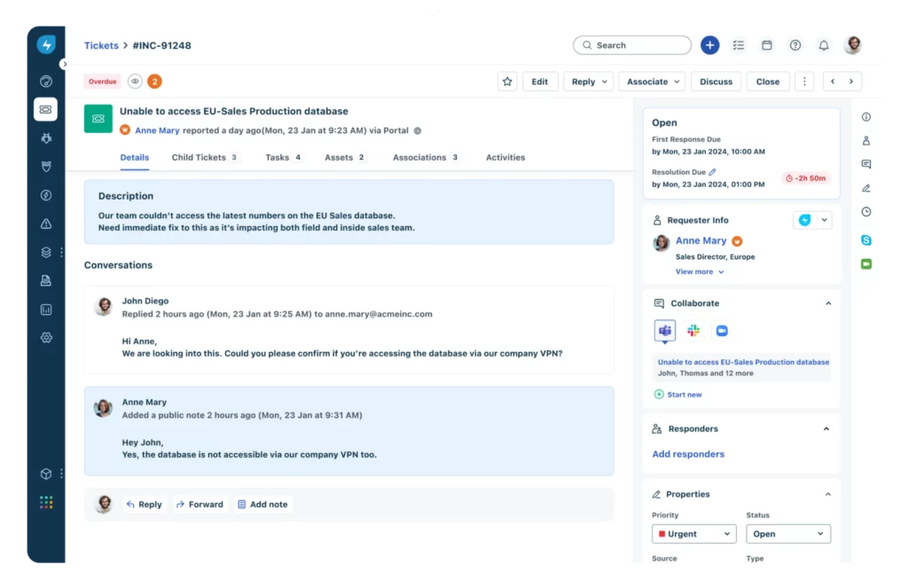
Task: Click the red Urgent priority color square
Action: click(661, 534)
